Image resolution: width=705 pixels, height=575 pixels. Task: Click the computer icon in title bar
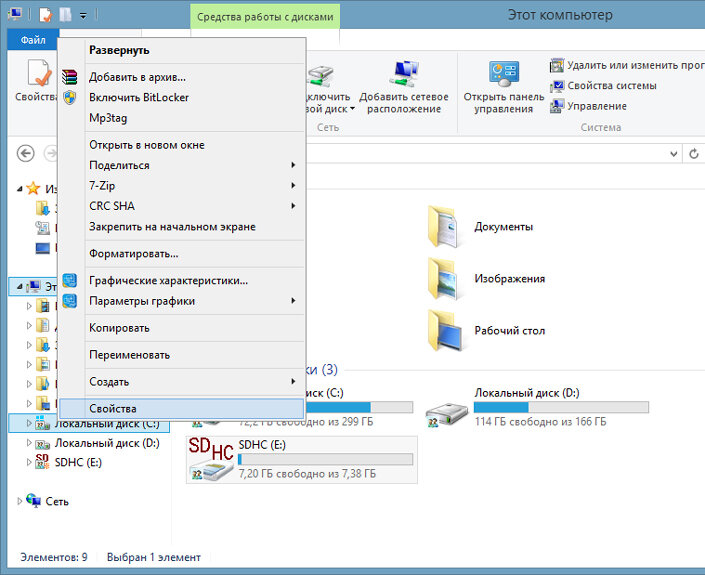[15, 14]
